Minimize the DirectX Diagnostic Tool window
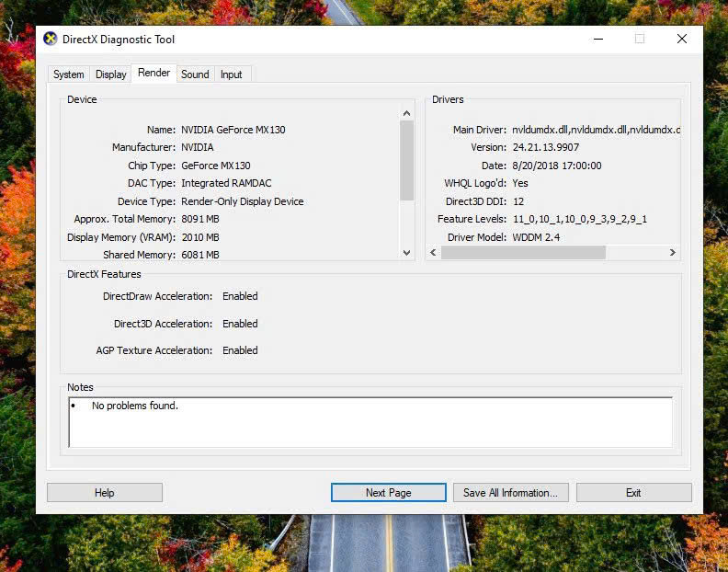 point(598,39)
